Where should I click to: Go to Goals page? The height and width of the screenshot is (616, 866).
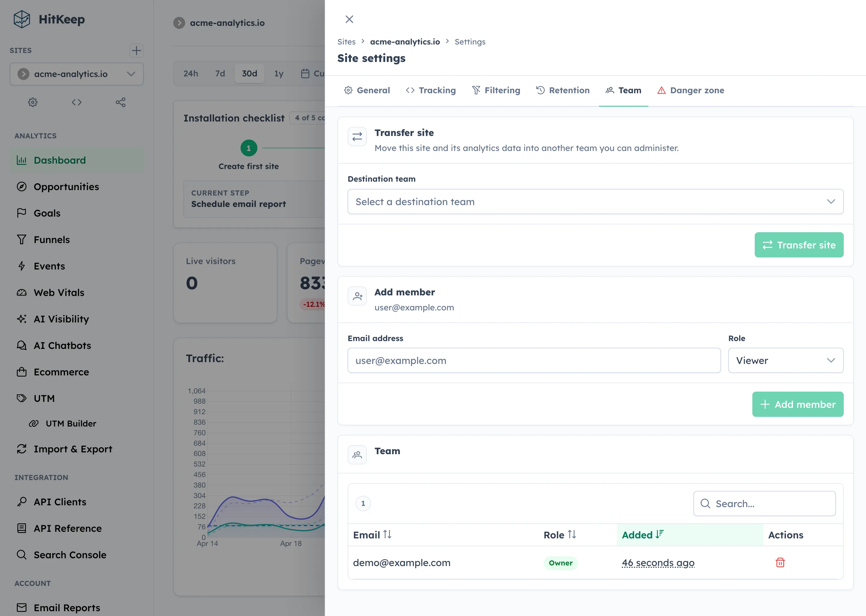coord(77,213)
